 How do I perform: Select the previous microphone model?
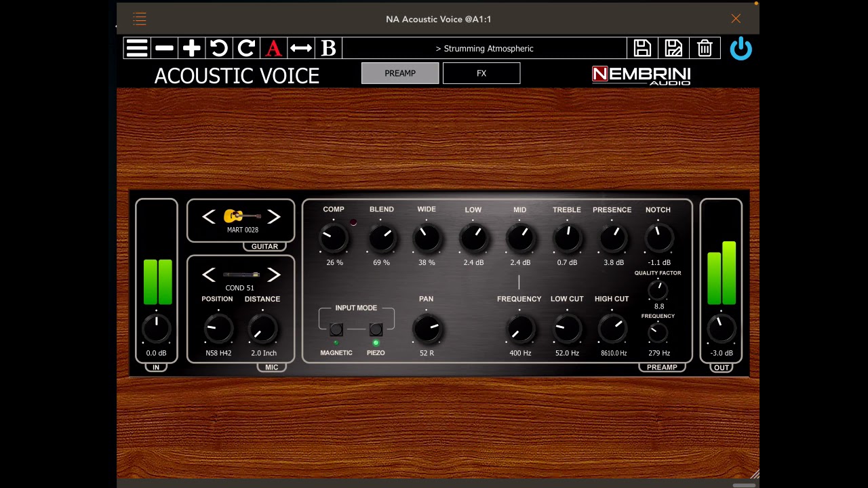point(208,274)
